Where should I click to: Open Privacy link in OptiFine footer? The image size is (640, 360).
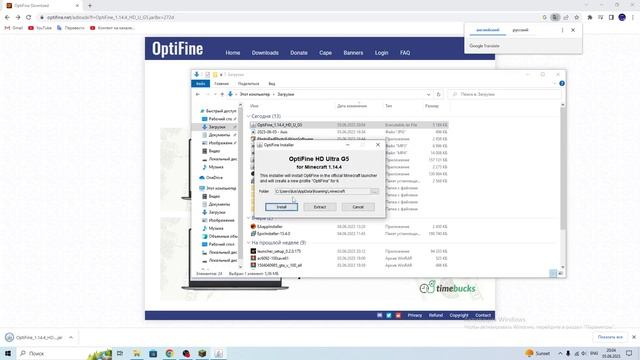[x=414, y=316]
